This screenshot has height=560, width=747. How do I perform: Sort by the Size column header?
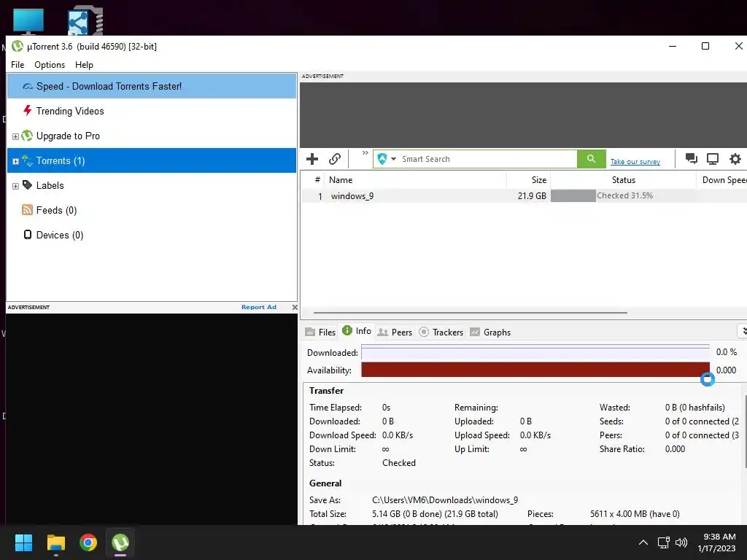click(x=528, y=180)
